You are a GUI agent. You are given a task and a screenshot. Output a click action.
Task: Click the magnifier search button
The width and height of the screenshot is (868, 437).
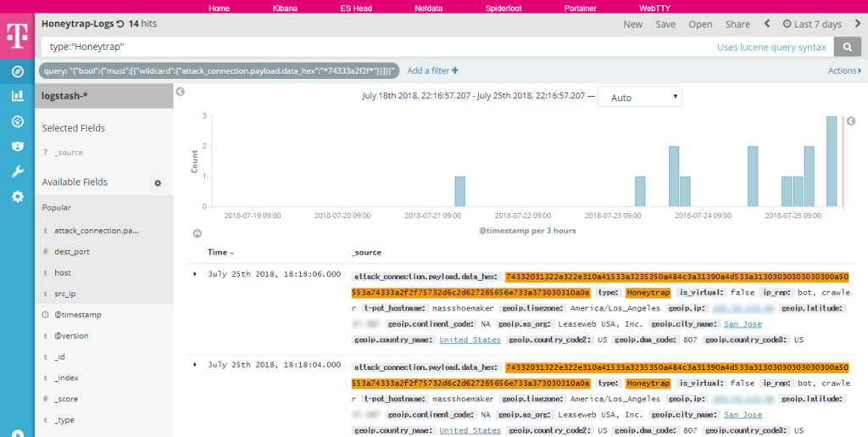click(848, 47)
